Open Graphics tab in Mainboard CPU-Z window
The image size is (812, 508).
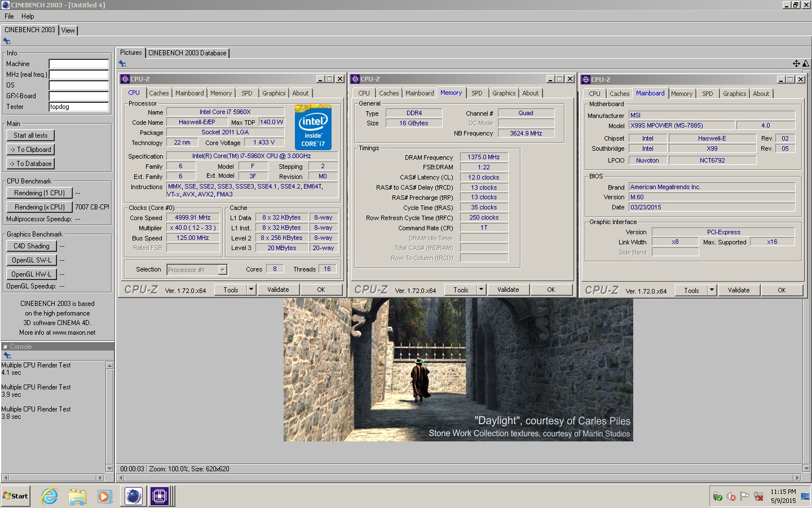pos(734,94)
